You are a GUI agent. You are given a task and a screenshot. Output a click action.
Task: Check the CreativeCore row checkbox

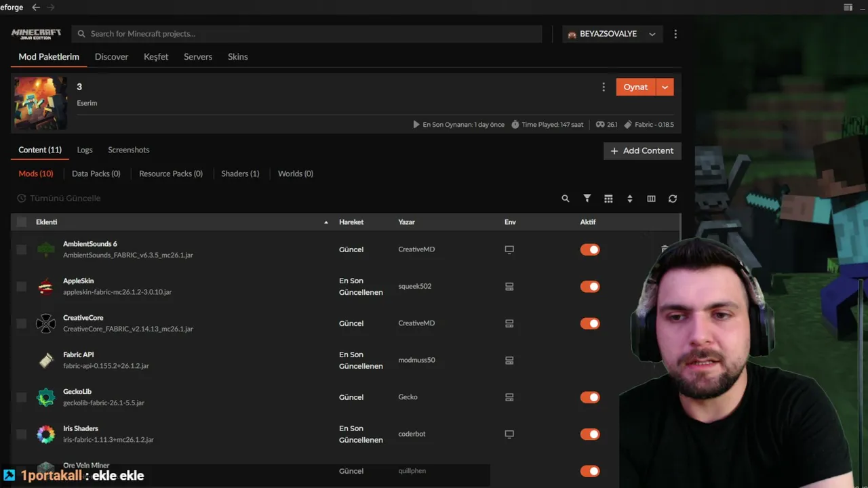(22, 323)
